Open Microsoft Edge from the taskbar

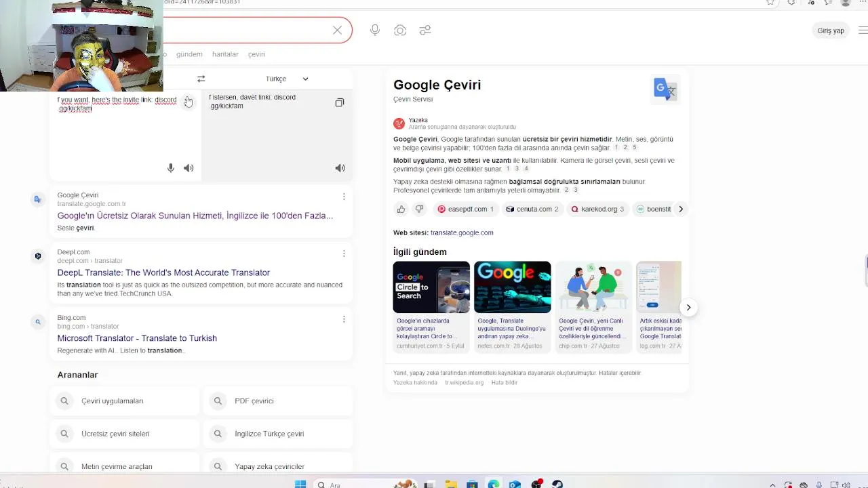[494, 485]
